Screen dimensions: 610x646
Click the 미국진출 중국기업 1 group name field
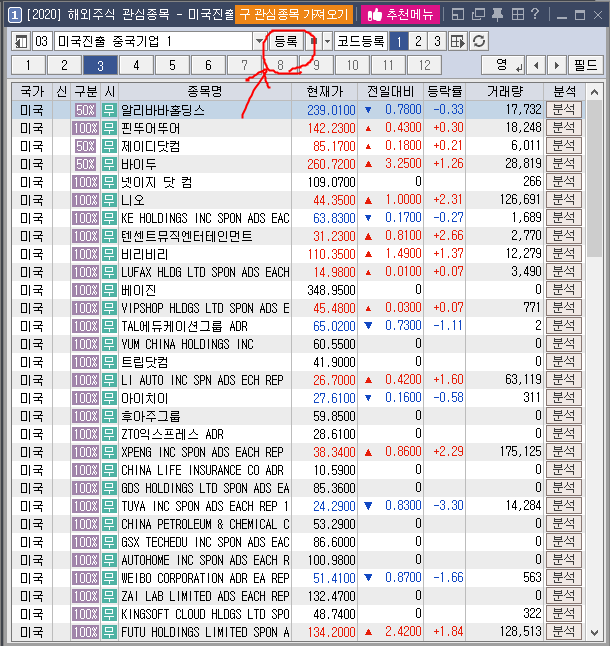pyautogui.click(x=154, y=41)
